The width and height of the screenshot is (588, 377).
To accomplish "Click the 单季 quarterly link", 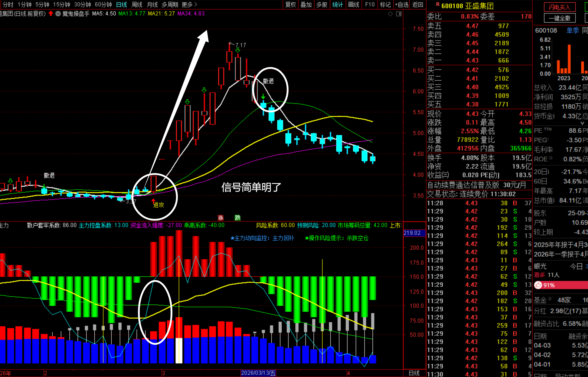I will tap(573, 30).
